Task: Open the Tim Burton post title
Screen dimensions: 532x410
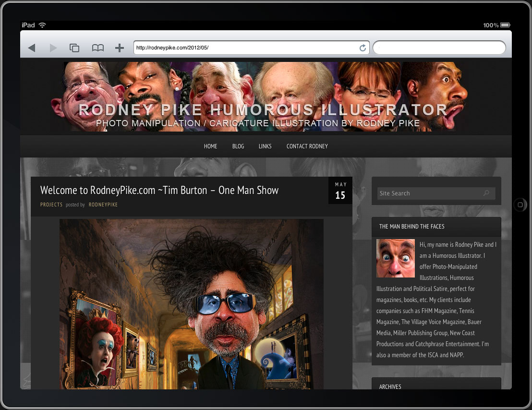Action: (x=159, y=190)
